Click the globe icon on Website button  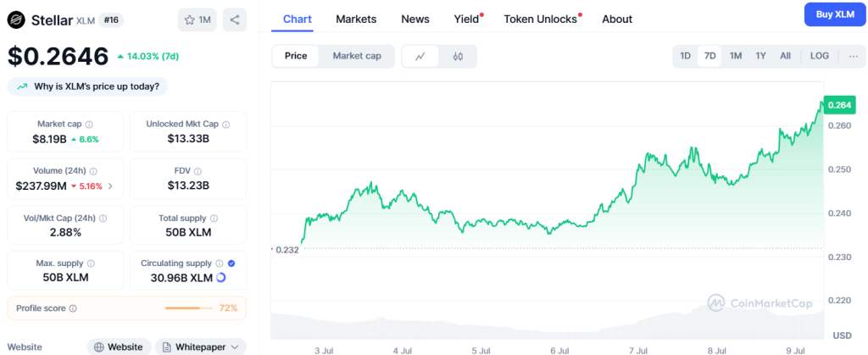(x=99, y=347)
